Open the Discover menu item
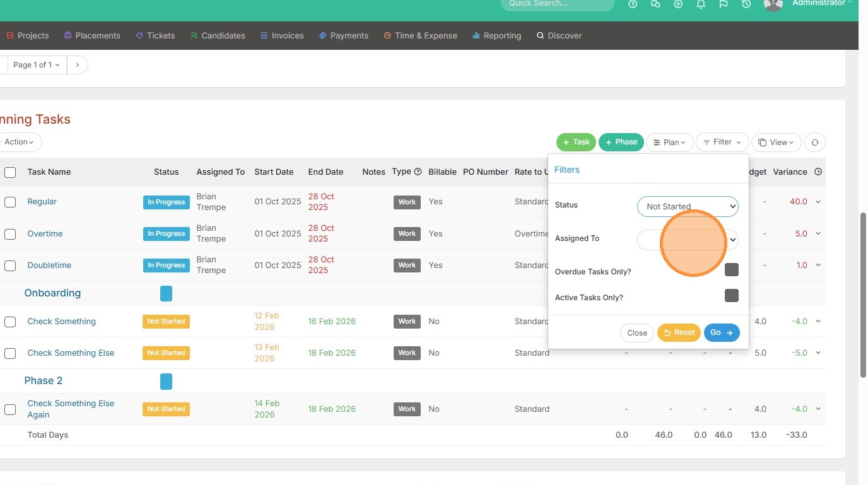The width and height of the screenshot is (868, 485). 559,36
